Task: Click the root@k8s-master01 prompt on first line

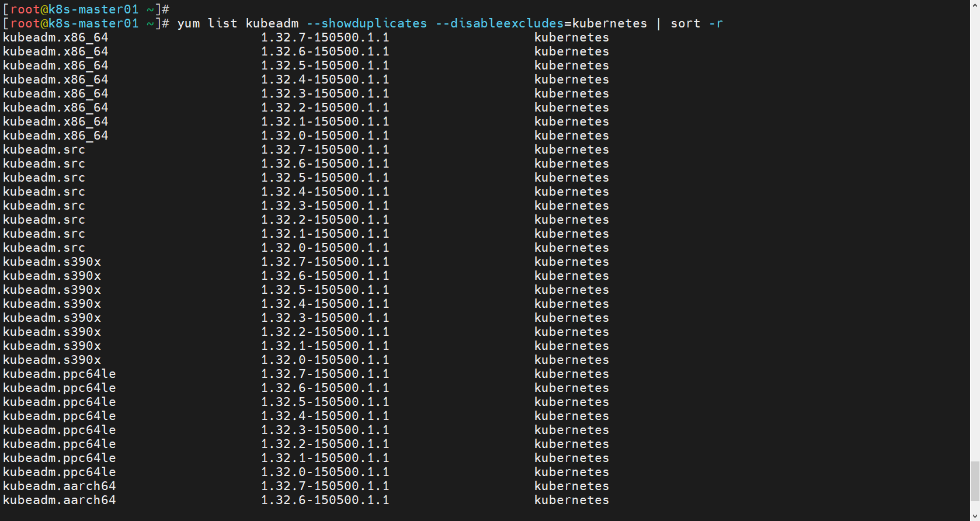Action: pos(74,9)
